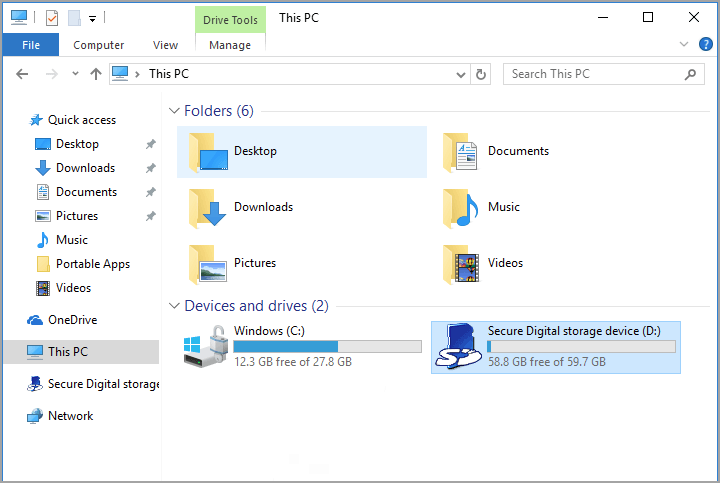
Task: Click the Refresh button in address bar
Action: click(x=481, y=74)
